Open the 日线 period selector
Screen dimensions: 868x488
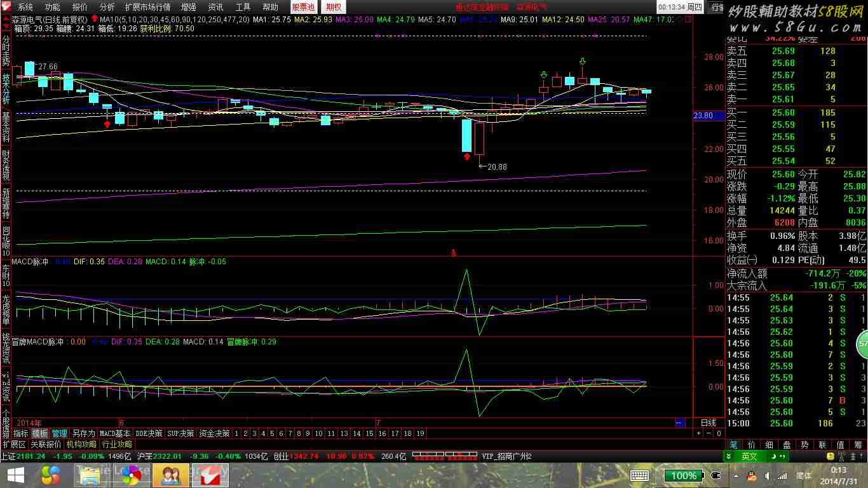click(x=708, y=423)
